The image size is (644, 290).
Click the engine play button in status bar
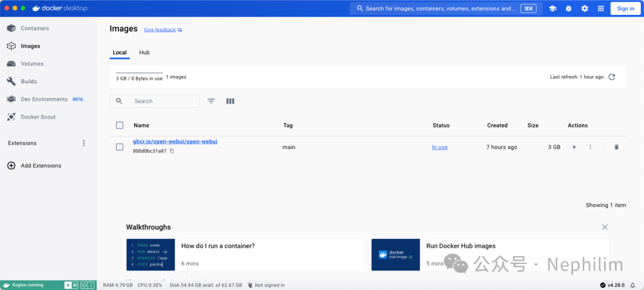coord(68,285)
